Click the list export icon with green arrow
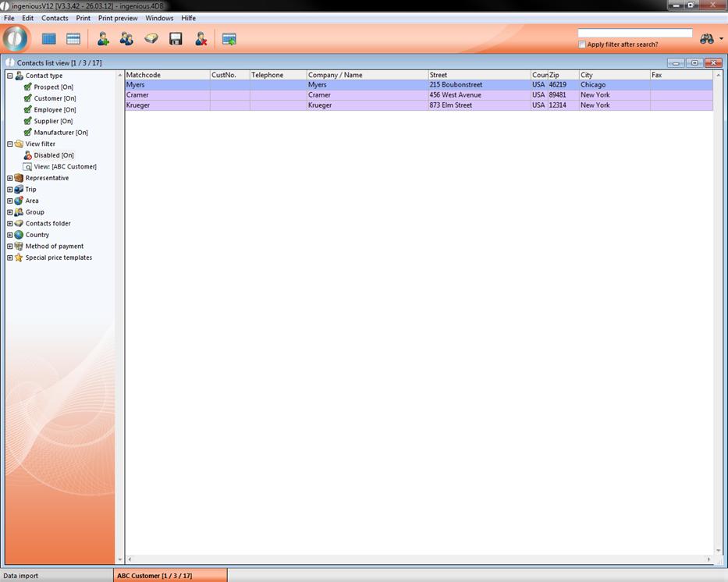The width and height of the screenshot is (728, 582). coord(229,39)
